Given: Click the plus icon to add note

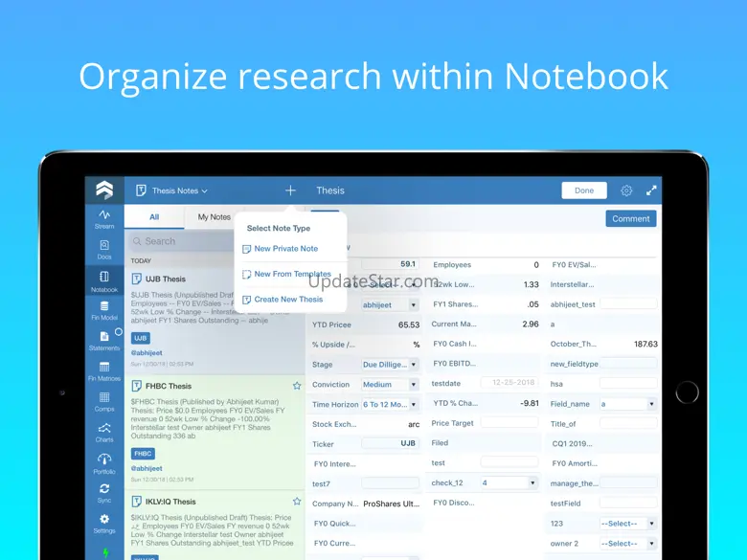Looking at the screenshot, I should (290, 190).
